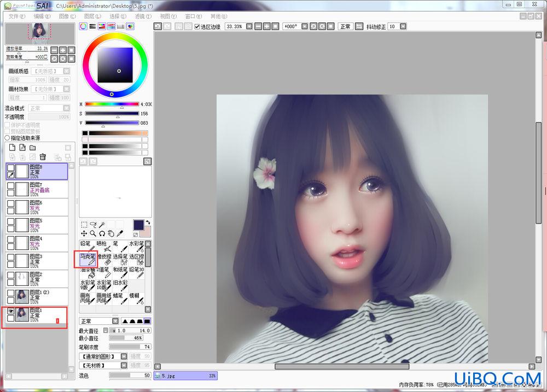This screenshot has height=392, width=547.
Task: Click the delete layer trash icon
Action: pos(43,157)
